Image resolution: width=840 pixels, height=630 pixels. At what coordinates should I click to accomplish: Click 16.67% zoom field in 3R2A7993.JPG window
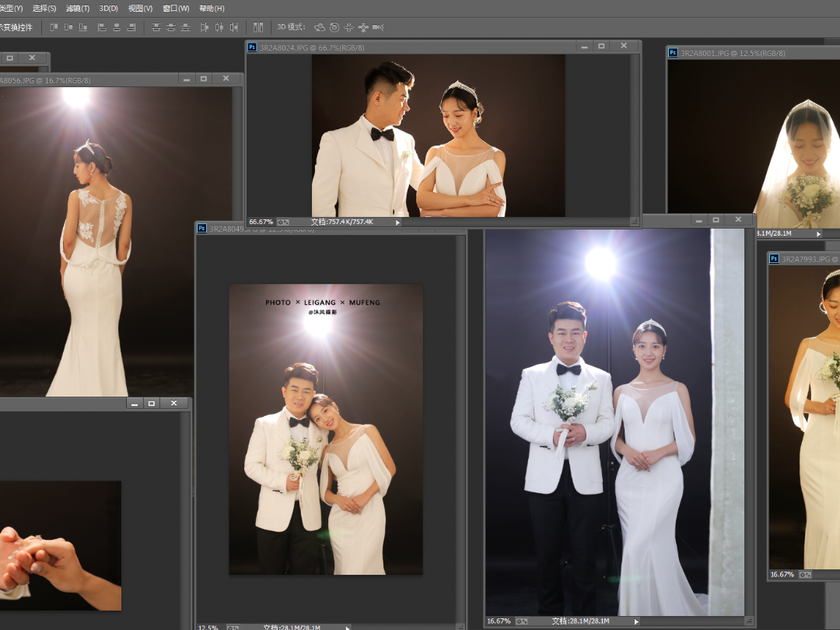click(x=782, y=574)
